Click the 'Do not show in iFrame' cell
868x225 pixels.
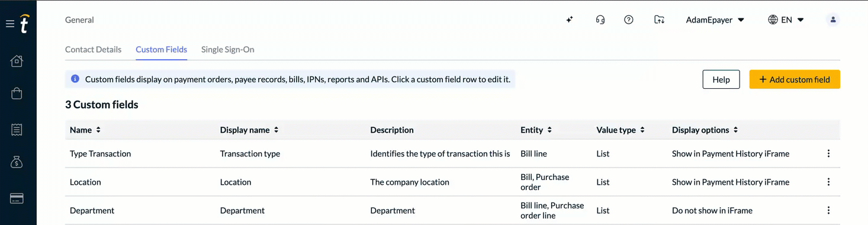tap(712, 210)
